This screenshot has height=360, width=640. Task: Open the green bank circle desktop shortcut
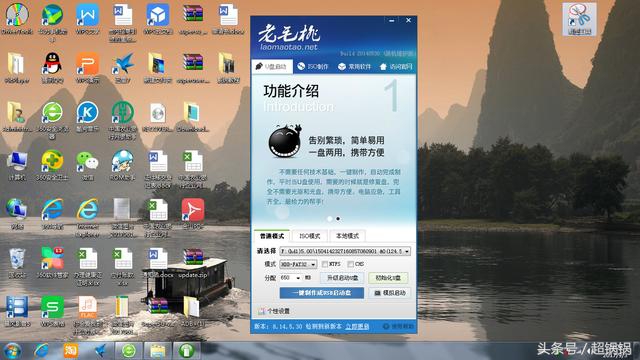coord(122,119)
